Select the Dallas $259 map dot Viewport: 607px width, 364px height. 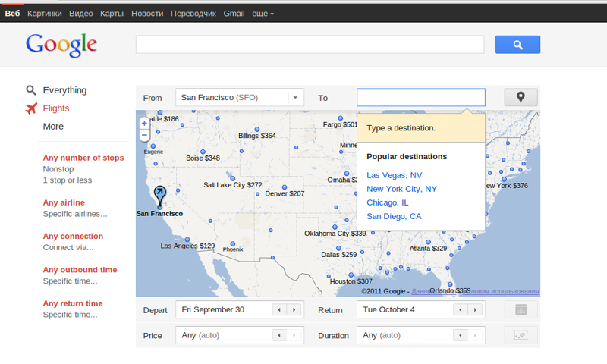point(338,248)
